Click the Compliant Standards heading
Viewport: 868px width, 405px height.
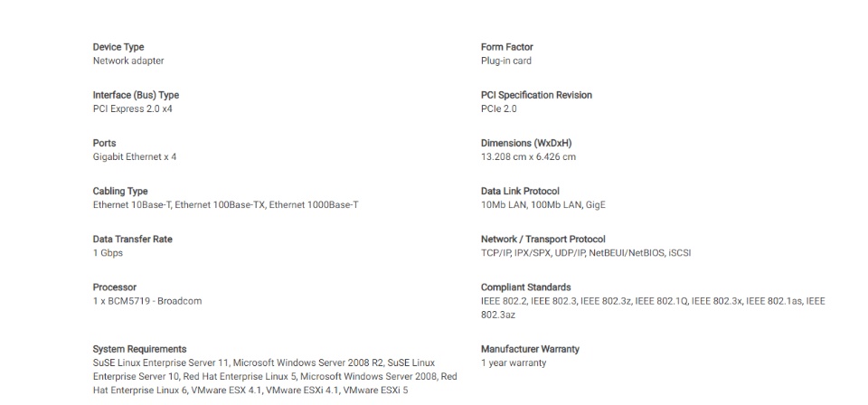[x=525, y=287]
